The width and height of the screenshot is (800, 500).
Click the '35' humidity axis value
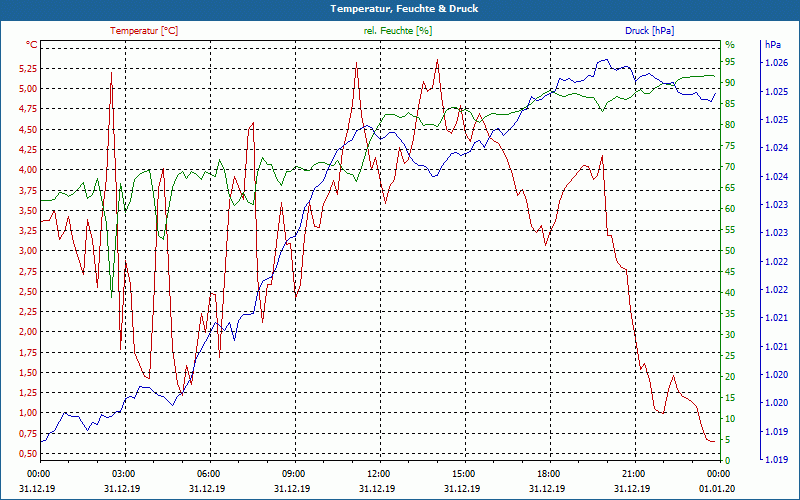coord(730,314)
